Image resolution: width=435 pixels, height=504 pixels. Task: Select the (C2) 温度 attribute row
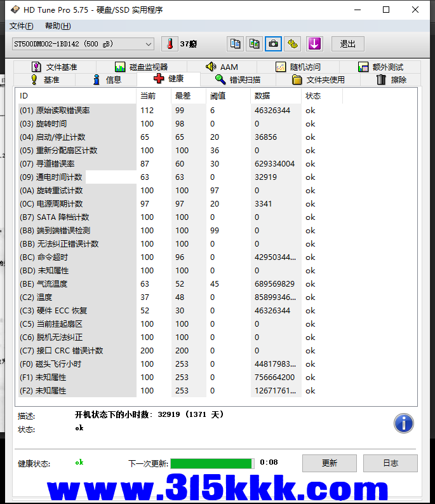[x=76, y=297]
